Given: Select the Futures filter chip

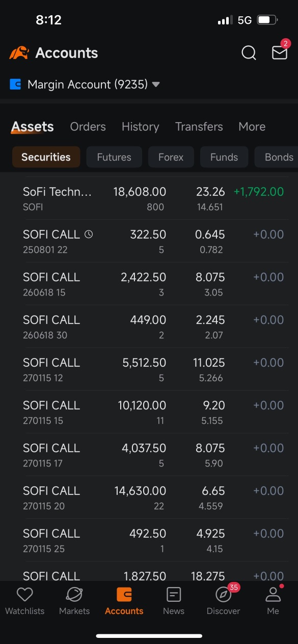Looking at the screenshot, I should (x=114, y=157).
